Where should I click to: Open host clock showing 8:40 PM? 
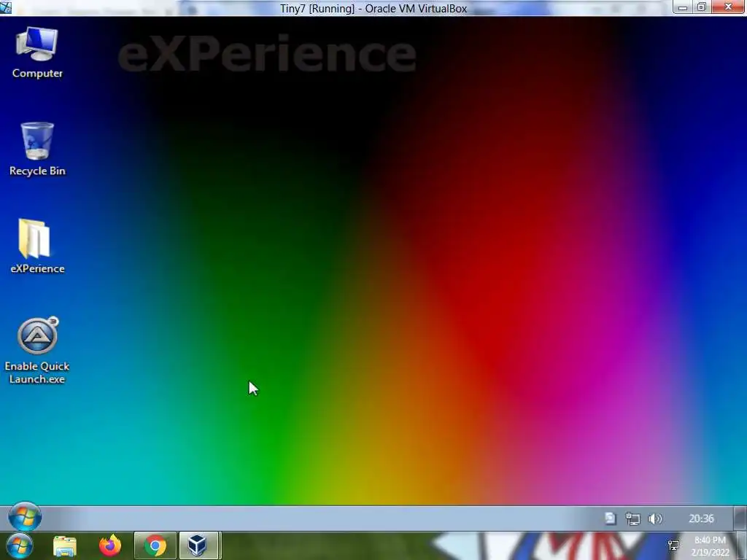point(711,546)
